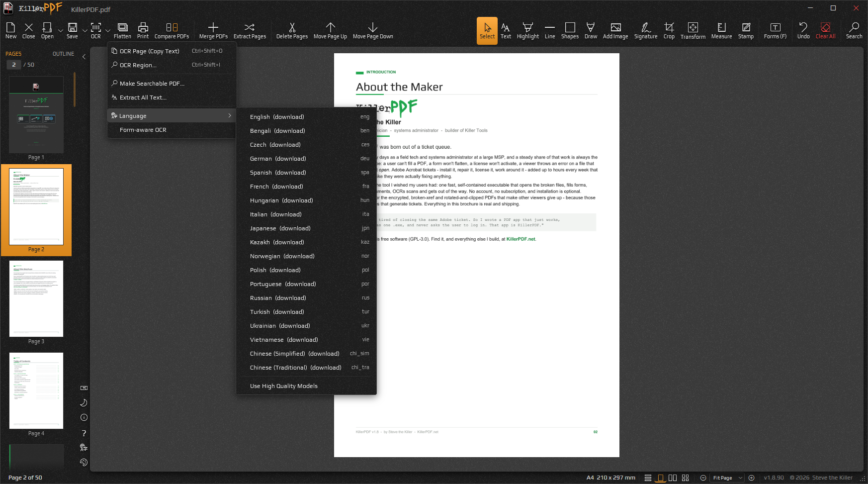Toggle dark mode with the moon icon
This screenshot has height=484, width=868.
tap(84, 402)
